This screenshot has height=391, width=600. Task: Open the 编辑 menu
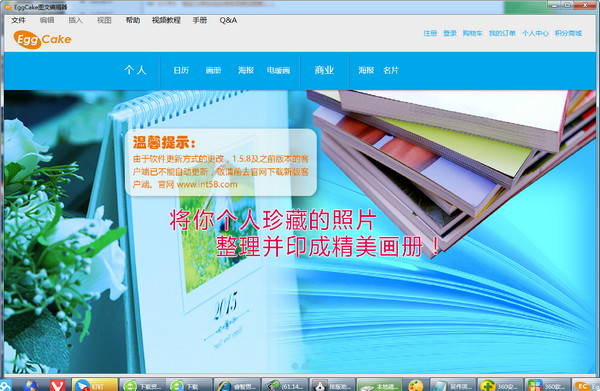47,20
